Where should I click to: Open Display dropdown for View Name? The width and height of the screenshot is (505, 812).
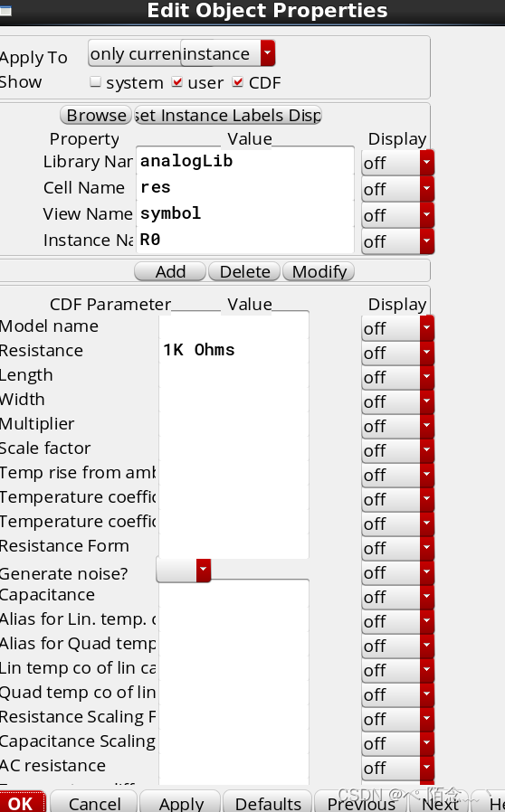tap(397, 215)
